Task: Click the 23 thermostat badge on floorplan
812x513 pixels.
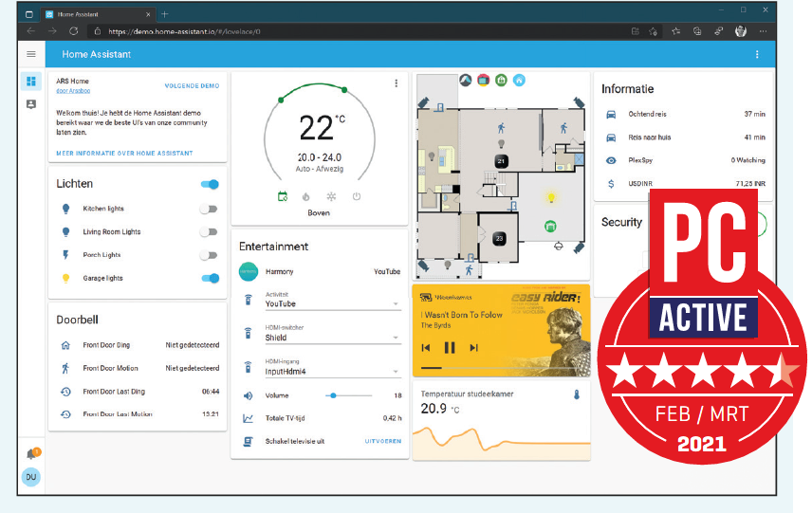Action: (x=499, y=239)
